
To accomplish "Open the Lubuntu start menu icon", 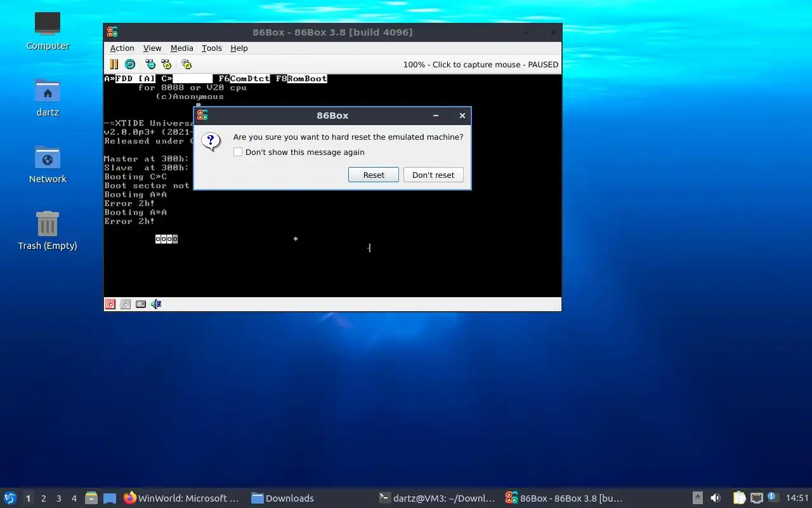I will 10,498.
